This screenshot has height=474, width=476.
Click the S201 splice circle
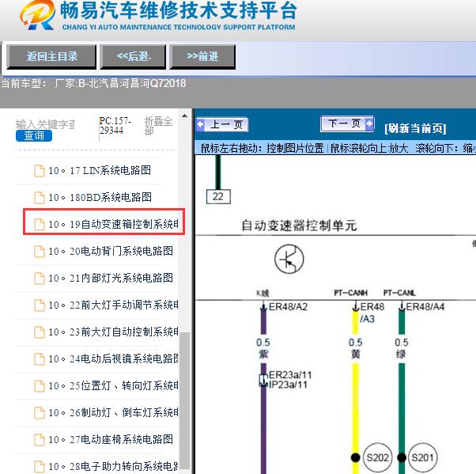pos(422,457)
